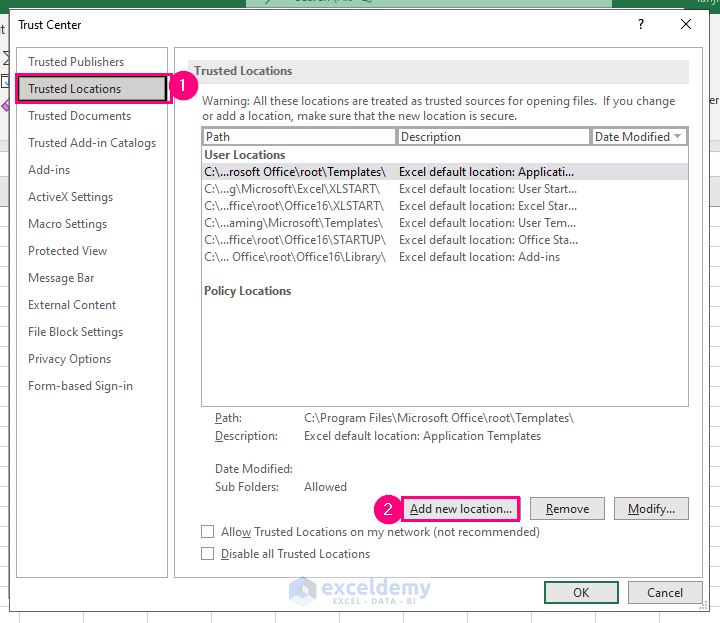Select the Office\root\Office16\Library\ location row

click(444, 257)
